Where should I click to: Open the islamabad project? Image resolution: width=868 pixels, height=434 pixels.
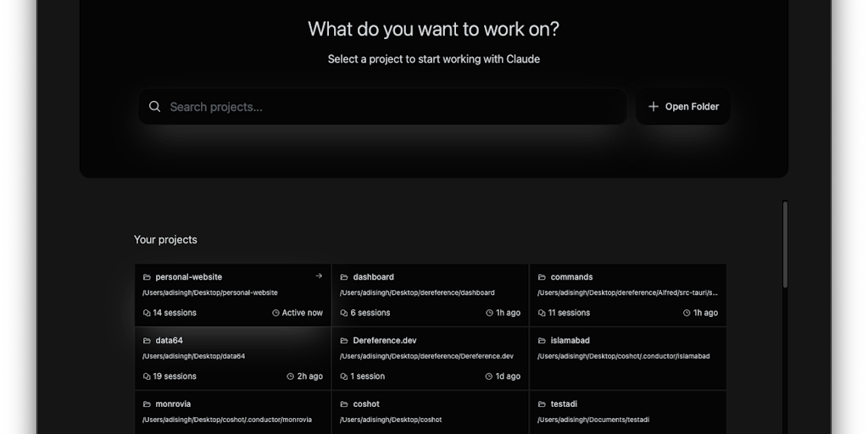click(628, 359)
